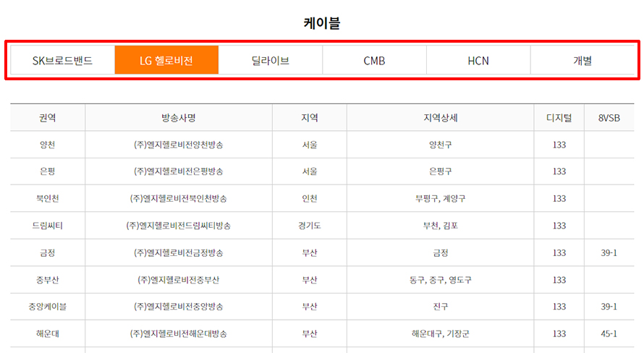Click 부산 in the 중부산 row
This screenshot has height=353, width=644.
(309, 279)
